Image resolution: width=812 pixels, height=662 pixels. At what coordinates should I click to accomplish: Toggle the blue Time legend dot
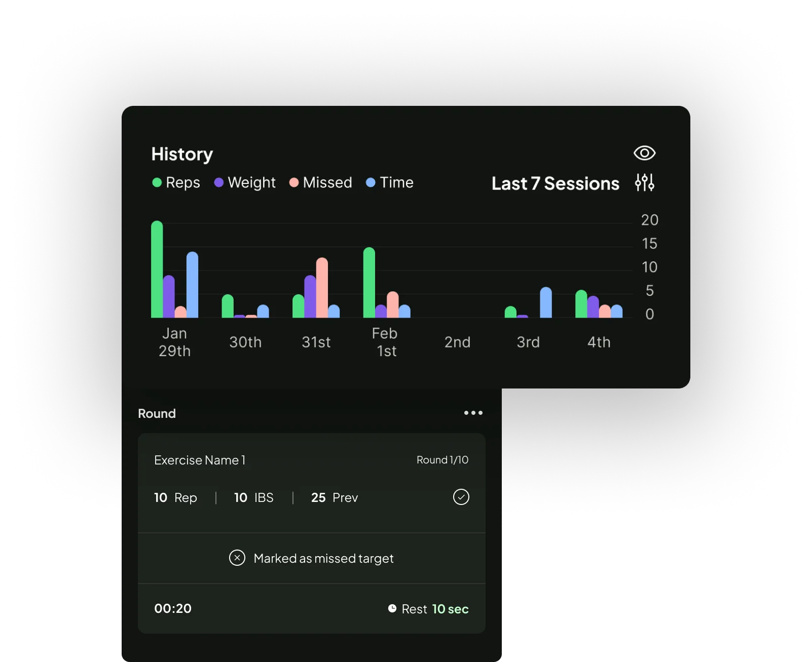372,182
